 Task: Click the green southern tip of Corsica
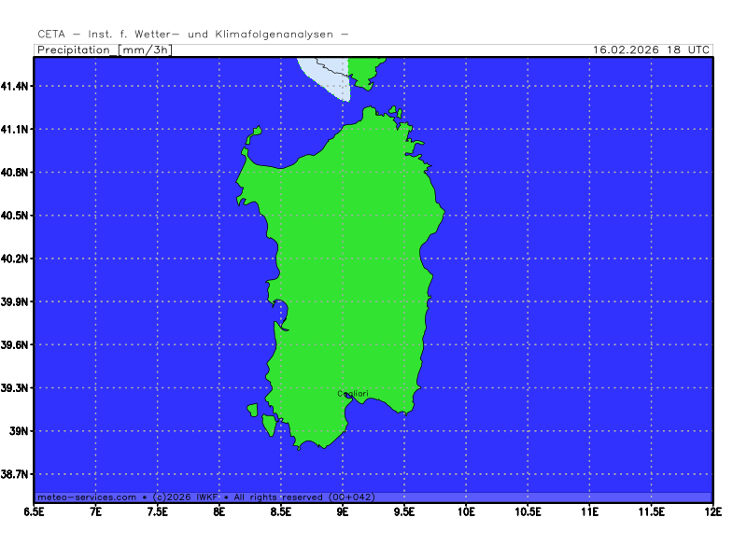pos(364,69)
